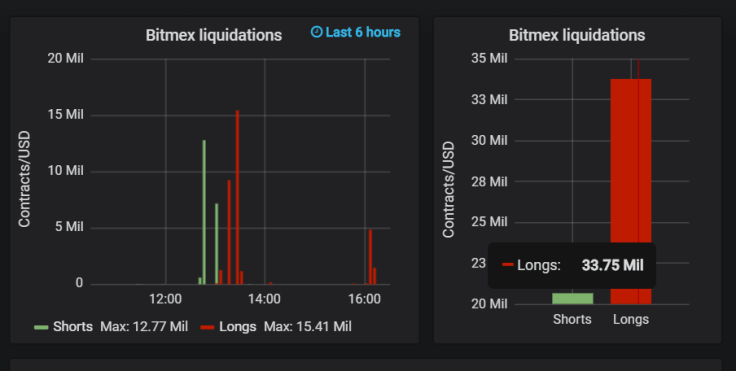
Task: Click the Max: 12.77 Mil legend value
Action: click(x=144, y=327)
